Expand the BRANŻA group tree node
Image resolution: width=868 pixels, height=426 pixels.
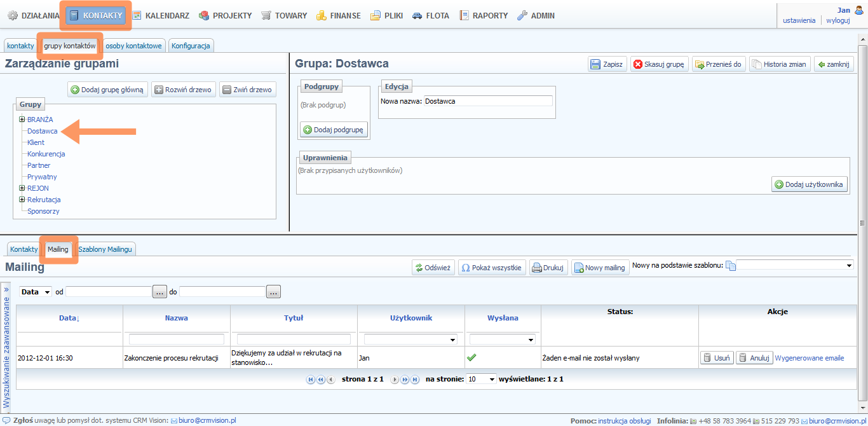22,120
